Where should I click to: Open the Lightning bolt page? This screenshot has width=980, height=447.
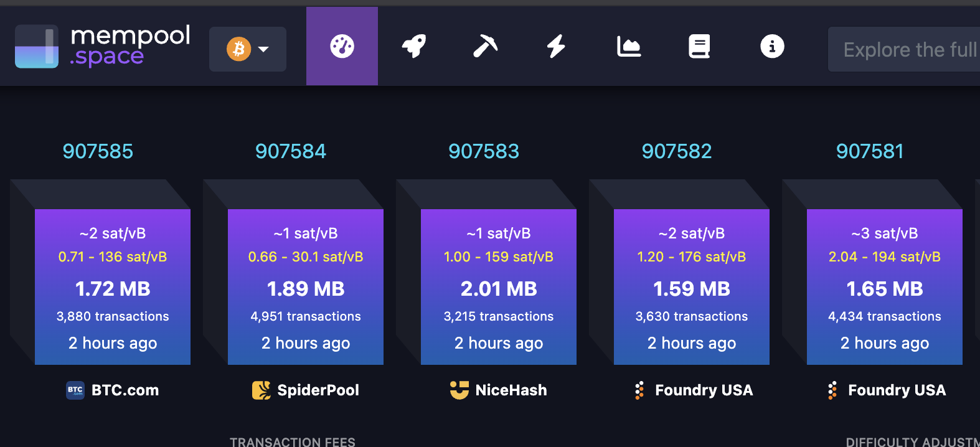tap(556, 46)
